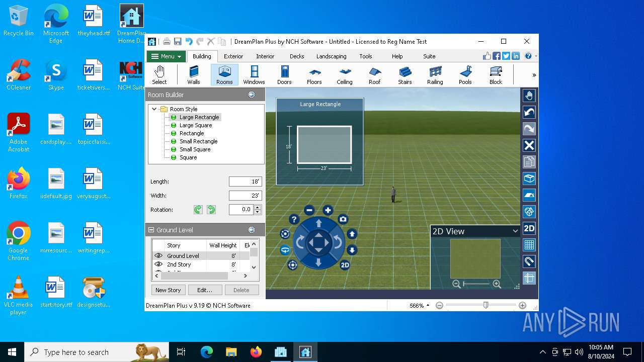Screen dimensions: 644x362
Task: Zoom in with navigation wheel plus button
Action: point(328,210)
